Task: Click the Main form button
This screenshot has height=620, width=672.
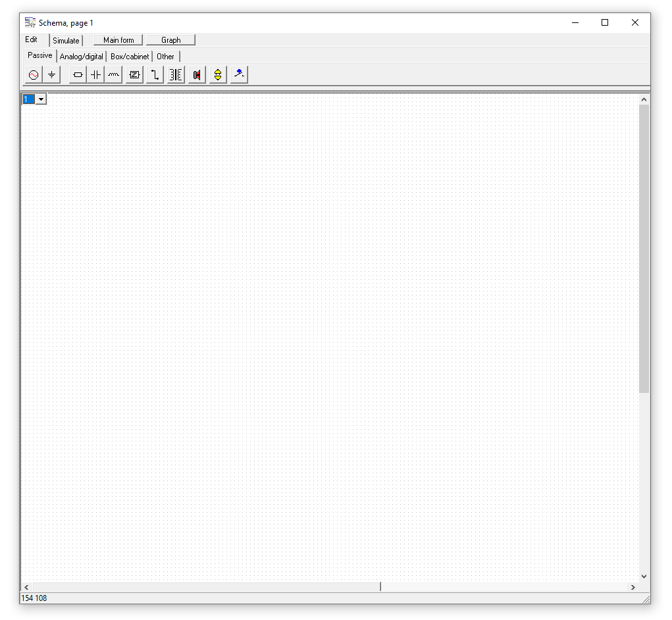Action: click(x=118, y=40)
